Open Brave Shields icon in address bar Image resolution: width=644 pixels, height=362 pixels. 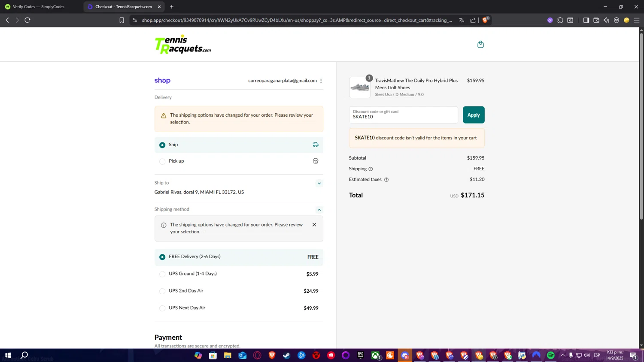[486, 20]
